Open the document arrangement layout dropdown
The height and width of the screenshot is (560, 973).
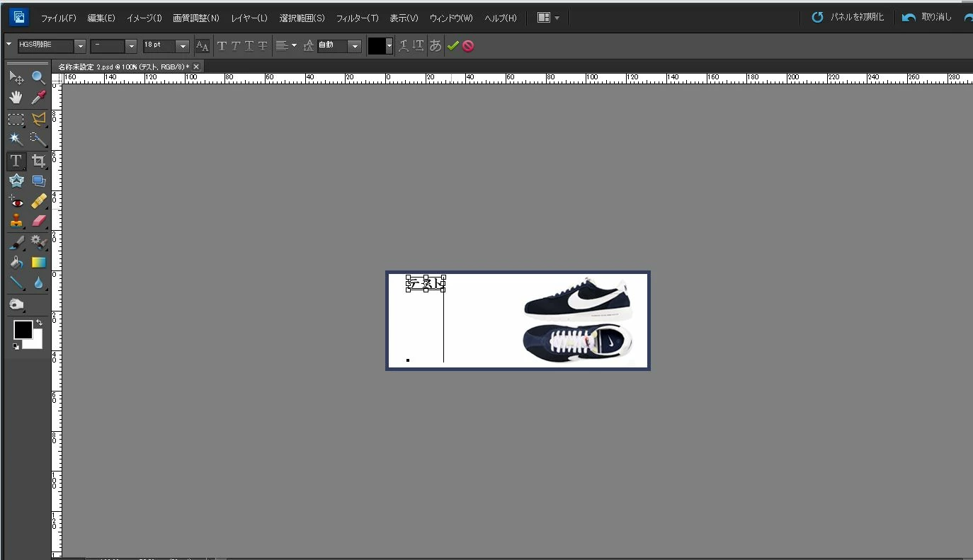click(x=548, y=18)
